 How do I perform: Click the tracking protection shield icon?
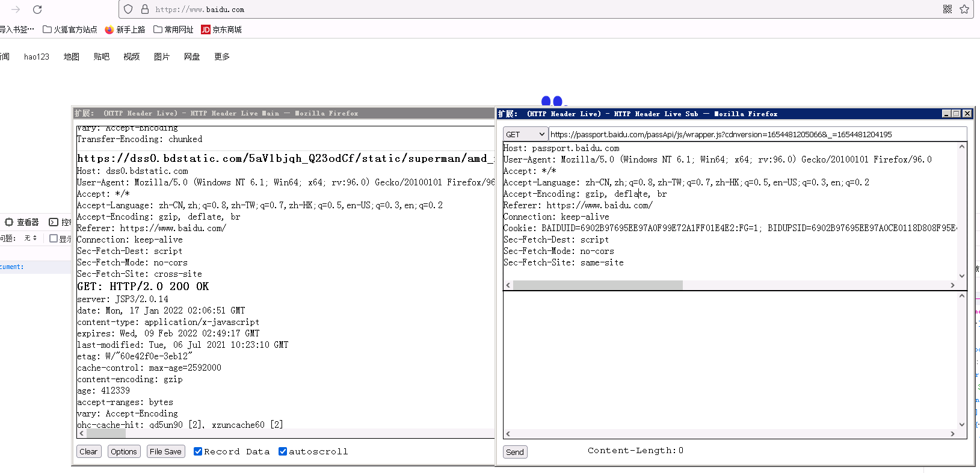[x=128, y=10]
